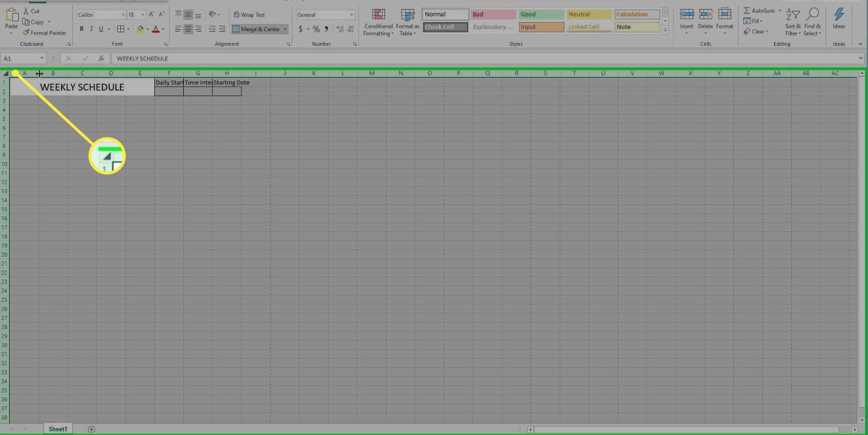Image resolution: width=868 pixels, height=435 pixels.
Task: Cut the selection with the scissors icon
Action: [26, 11]
